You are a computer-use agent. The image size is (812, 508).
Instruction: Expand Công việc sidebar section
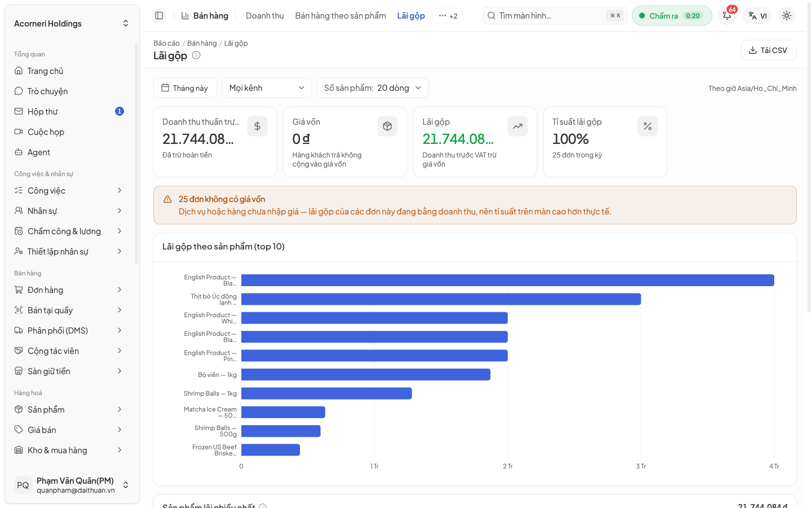pyautogui.click(x=69, y=191)
